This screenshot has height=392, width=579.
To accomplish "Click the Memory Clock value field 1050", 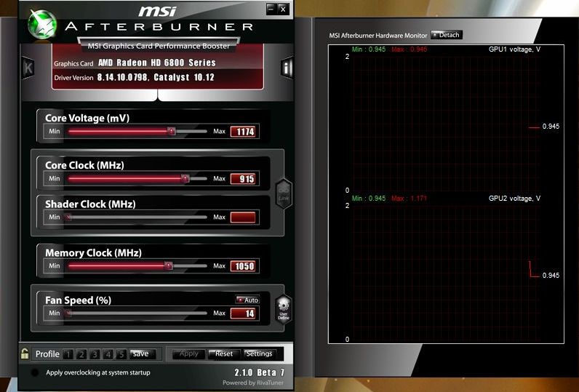I will pos(243,266).
